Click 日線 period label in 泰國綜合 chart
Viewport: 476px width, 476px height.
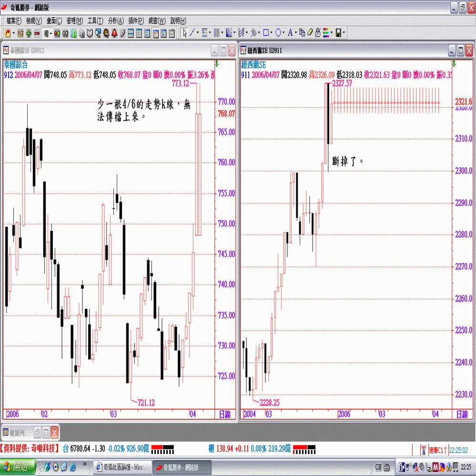click(x=224, y=414)
